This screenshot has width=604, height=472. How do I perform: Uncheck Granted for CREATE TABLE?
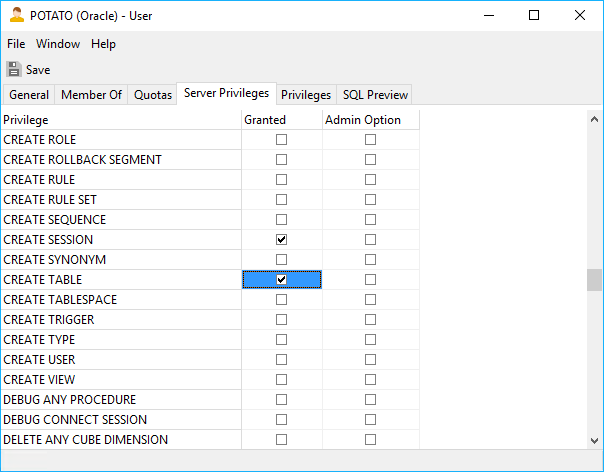pos(281,280)
